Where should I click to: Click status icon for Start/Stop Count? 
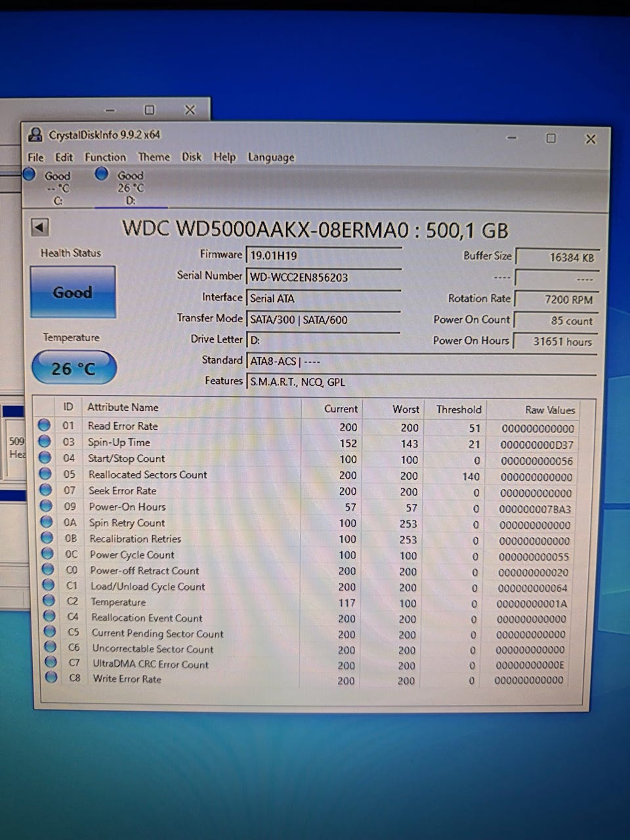[45, 457]
